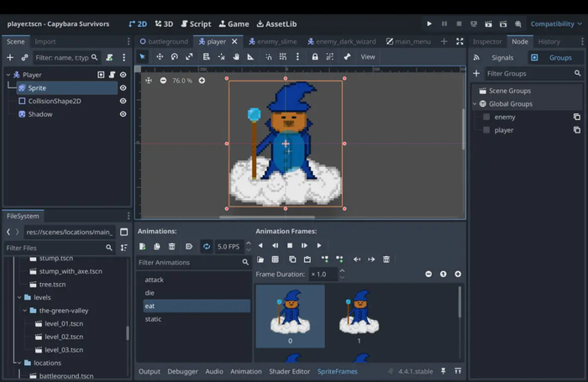Stop the animation preview
The image size is (588, 382).
290,245
